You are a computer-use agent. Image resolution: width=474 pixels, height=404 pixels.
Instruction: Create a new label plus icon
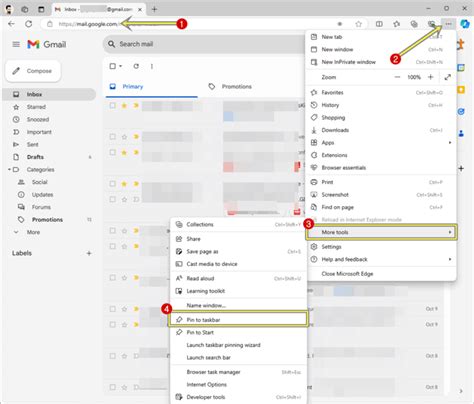[89, 253]
